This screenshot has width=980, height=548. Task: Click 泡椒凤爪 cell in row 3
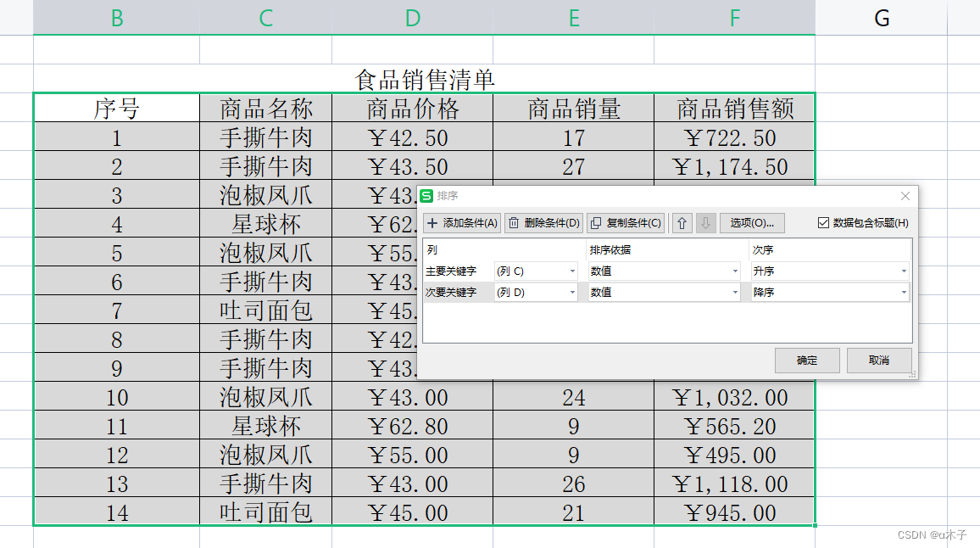[265, 194]
